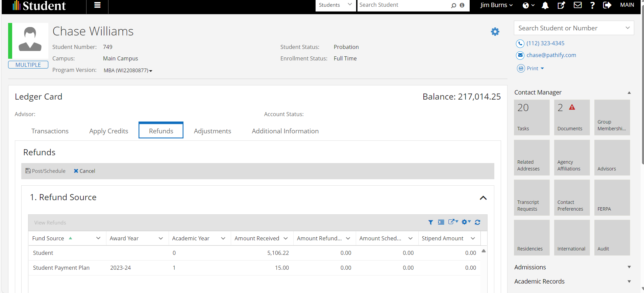Open the Transcript Requests tile
Viewport: 644px width, 293px height.
532,198
